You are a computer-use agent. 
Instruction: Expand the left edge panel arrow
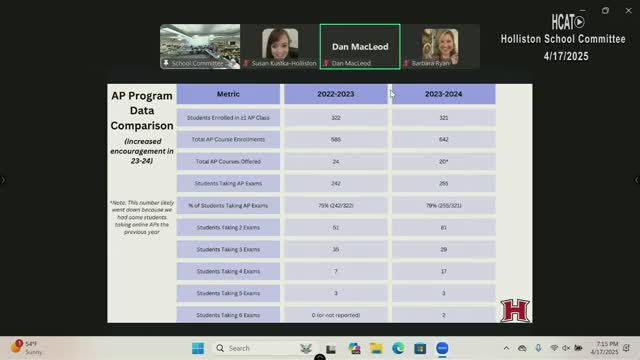point(3,180)
